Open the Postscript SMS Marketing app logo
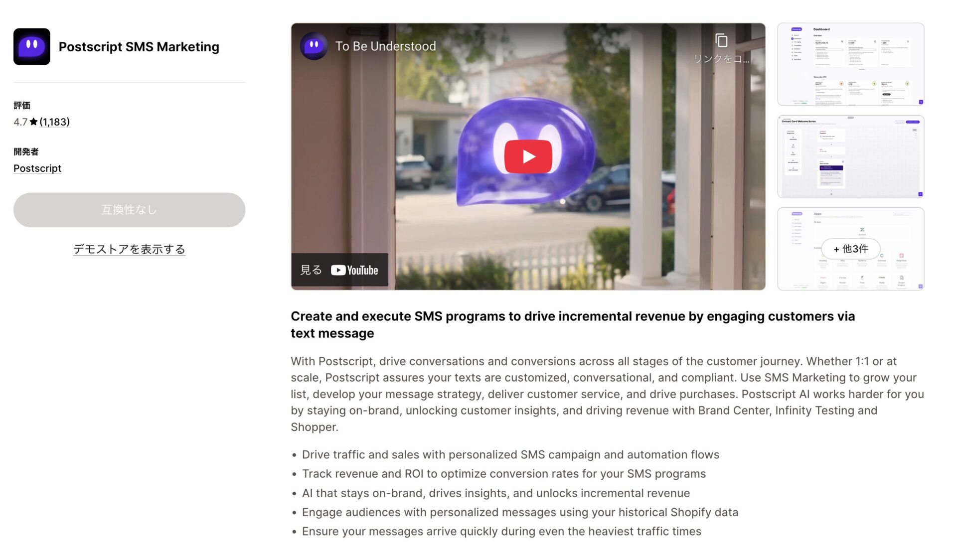 click(32, 46)
